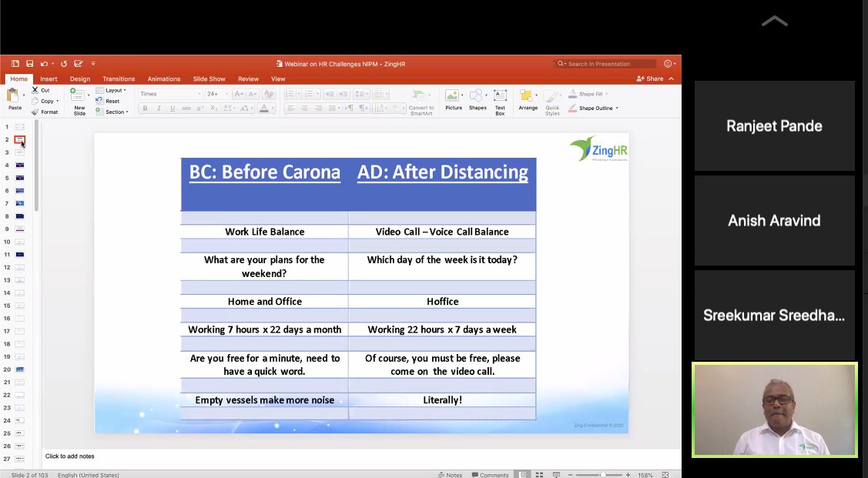This screenshot has width=868, height=478.
Task: Click the Slide Sorter view icon
Action: (539, 475)
